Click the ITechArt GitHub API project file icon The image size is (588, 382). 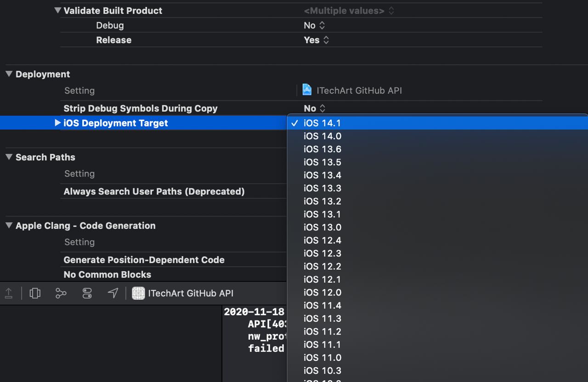click(x=307, y=90)
